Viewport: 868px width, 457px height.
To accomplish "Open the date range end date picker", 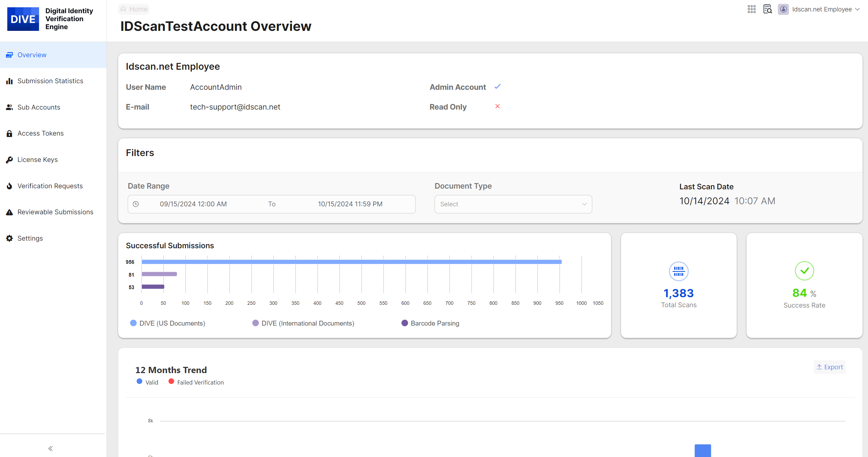I will pos(350,204).
